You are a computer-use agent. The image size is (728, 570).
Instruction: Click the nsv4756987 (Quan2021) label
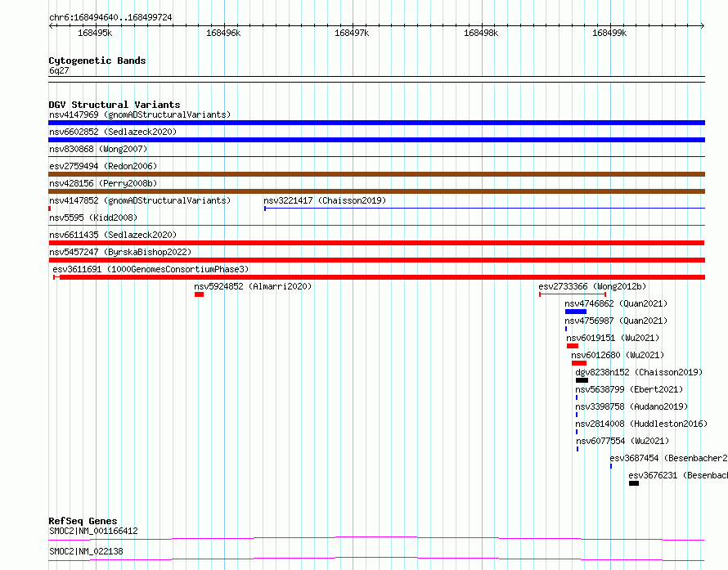(616, 321)
